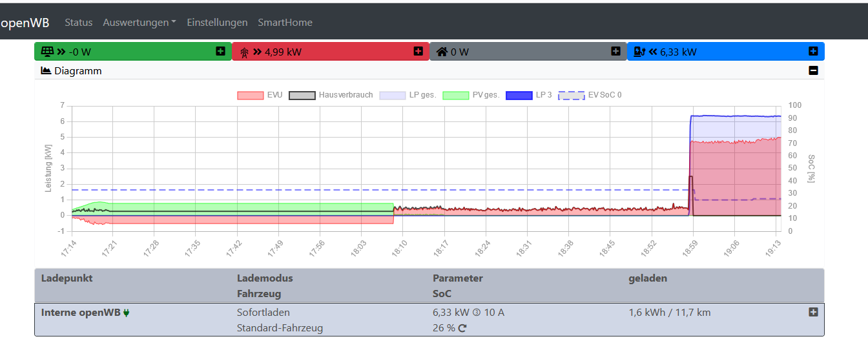868x352 pixels.
Task: Go to the SmartHome page
Action: click(x=285, y=23)
